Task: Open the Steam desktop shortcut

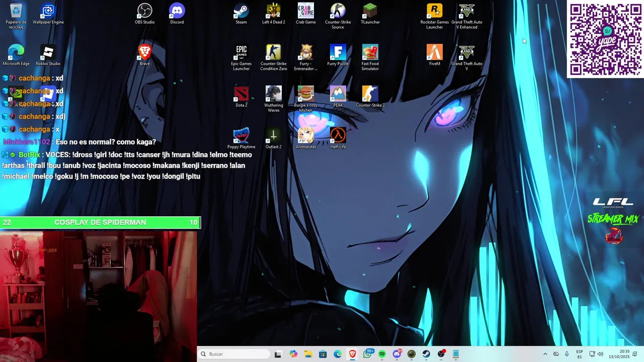Action: 242,14
